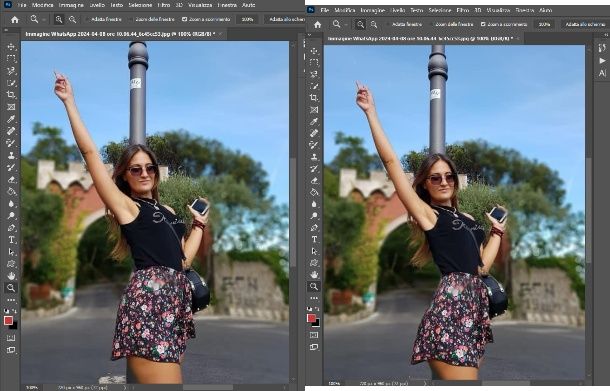Viewport: 610px width, 391px height.
Task: Pick the red foreground color in left toolbar
Action: click(x=8, y=320)
